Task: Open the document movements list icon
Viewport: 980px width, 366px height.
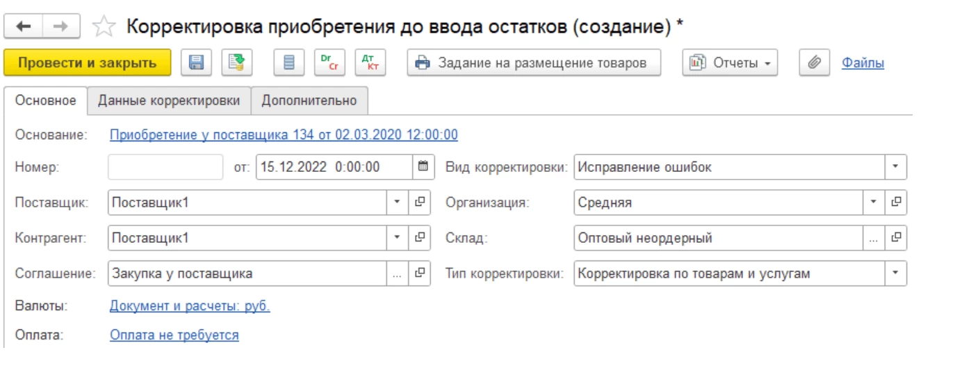Action: point(288,63)
